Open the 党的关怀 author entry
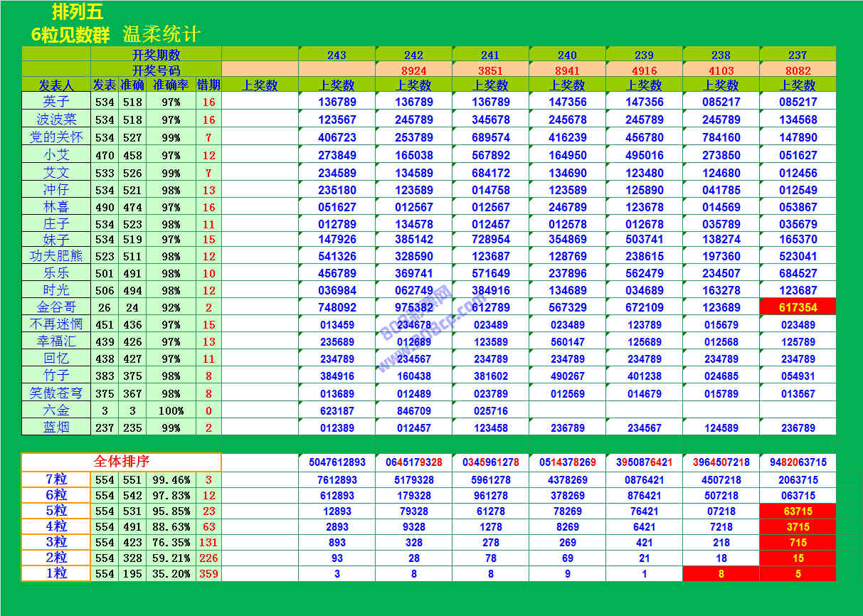 click(x=56, y=137)
